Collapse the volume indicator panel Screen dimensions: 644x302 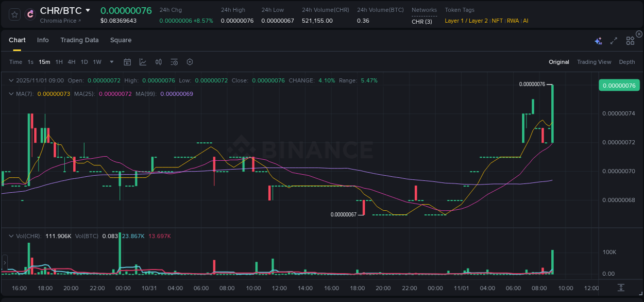[x=11, y=236]
